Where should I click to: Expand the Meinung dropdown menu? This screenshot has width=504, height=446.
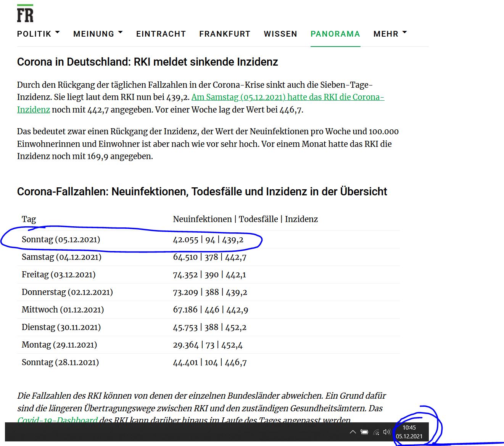(x=98, y=34)
